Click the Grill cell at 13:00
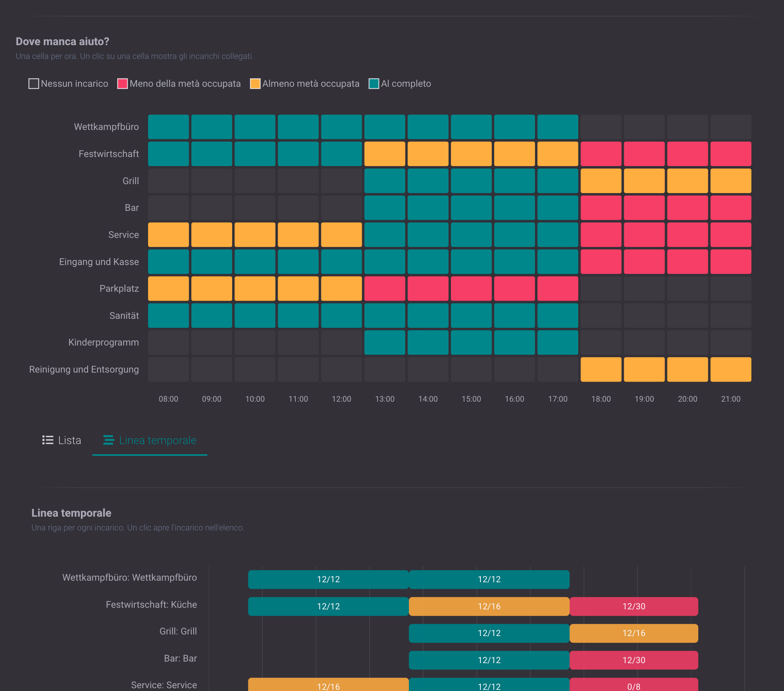The image size is (784, 691). click(x=385, y=181)
